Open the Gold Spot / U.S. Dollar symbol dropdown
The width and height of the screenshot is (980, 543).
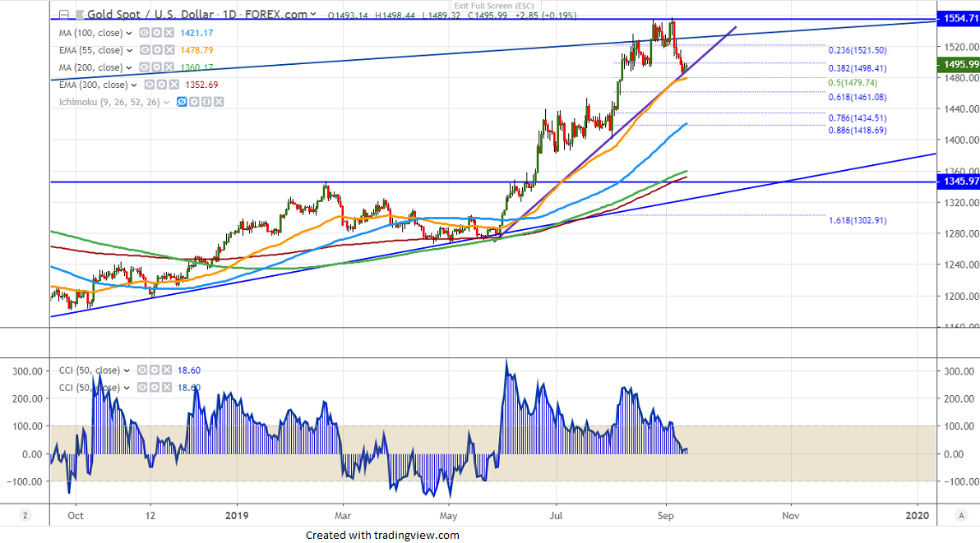313,14
